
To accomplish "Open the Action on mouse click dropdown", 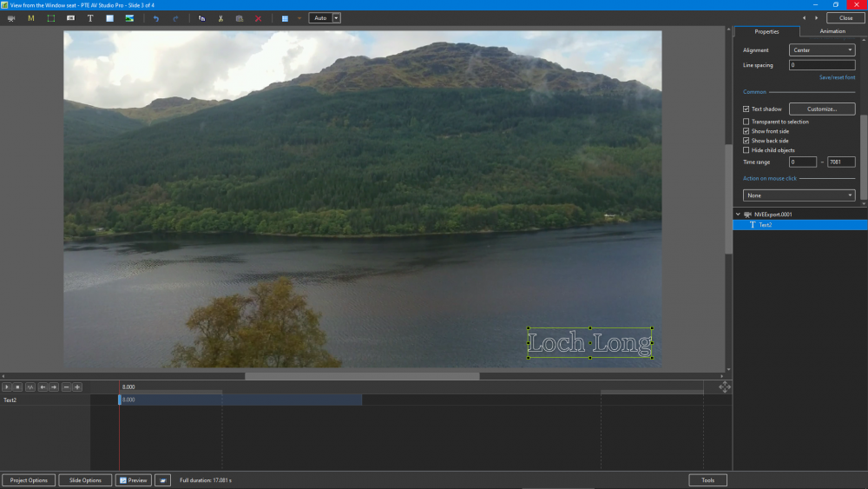I will coord(799,195).
